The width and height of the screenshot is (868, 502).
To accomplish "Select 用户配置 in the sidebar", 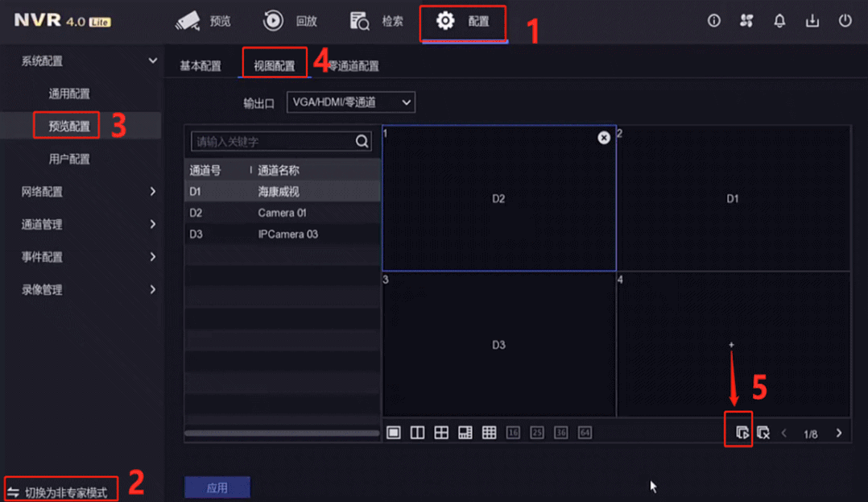I will coord(68,159).
